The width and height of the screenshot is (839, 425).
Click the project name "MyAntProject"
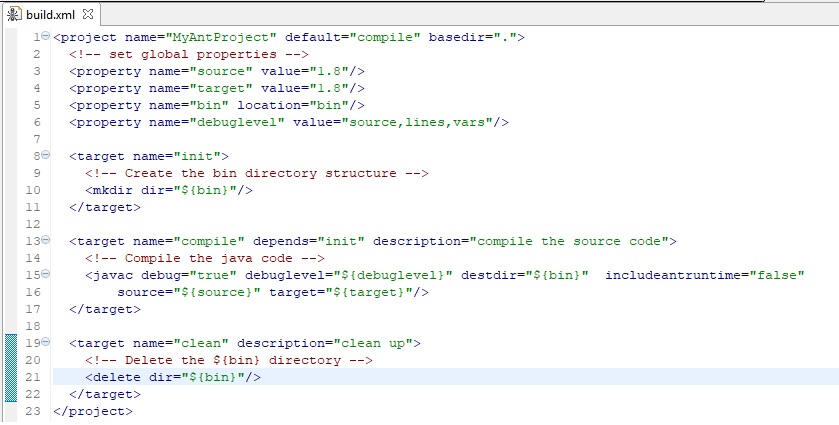tap(221, 37)
